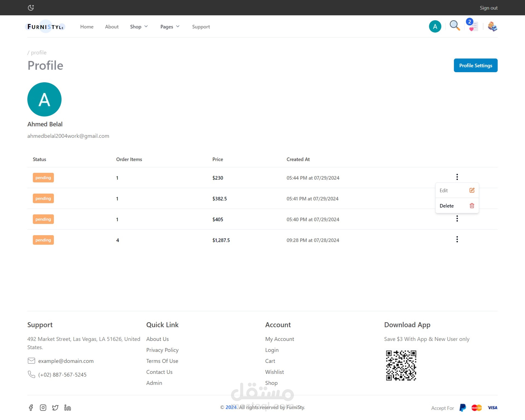Screen dimensions: 525x420
Task: Click the large profile avatar image
Action: coord(44,99)
